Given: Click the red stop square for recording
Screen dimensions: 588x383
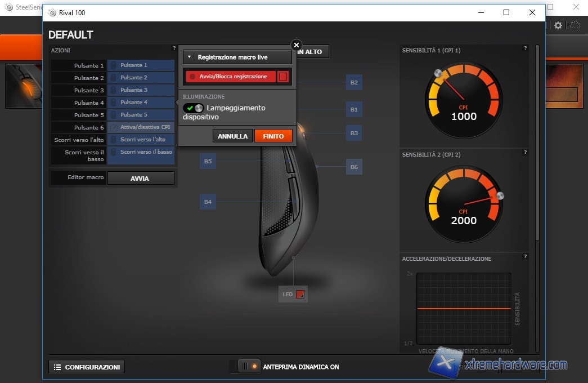Looking at the screenshot, I should click(x=283, y=77).
